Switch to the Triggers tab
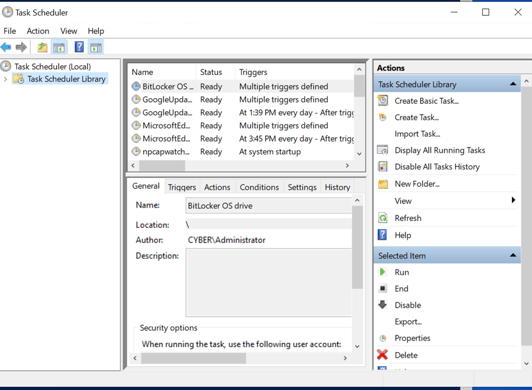 click(182, 187)
